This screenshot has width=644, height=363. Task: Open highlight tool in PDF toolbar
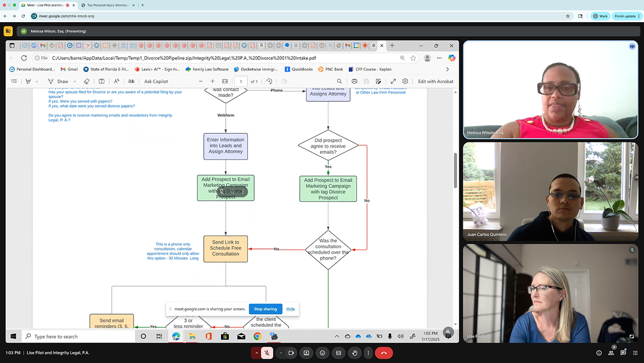pos(28,81)
